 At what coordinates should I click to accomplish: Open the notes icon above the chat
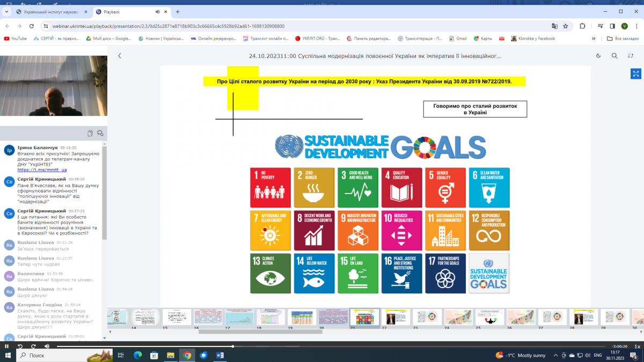click(90, 134)
